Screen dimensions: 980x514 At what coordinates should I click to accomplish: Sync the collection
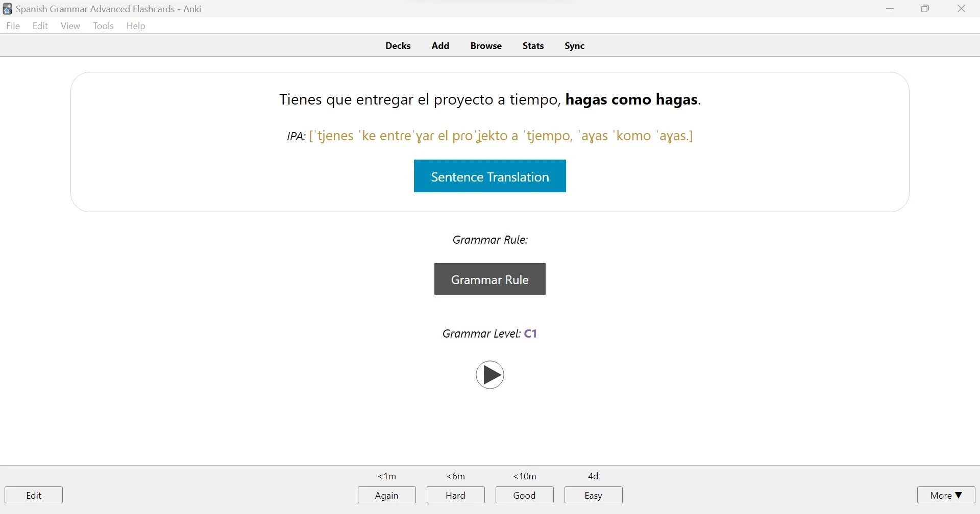click(x=574, y=45)
